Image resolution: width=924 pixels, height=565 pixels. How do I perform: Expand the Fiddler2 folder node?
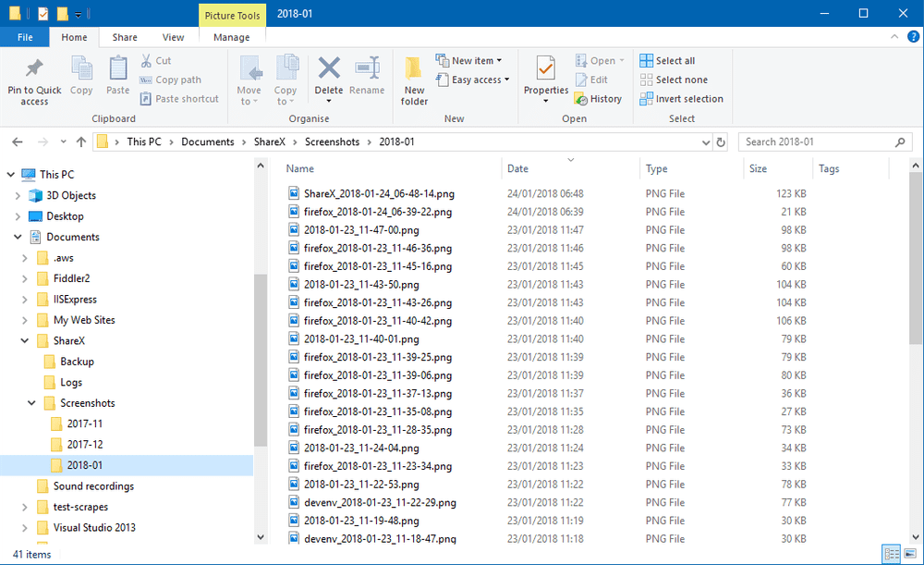(25, 278)
